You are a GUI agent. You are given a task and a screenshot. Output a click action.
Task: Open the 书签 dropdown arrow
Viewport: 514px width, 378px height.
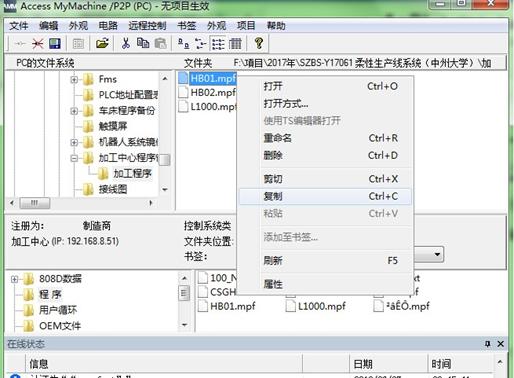click(437, 255)
